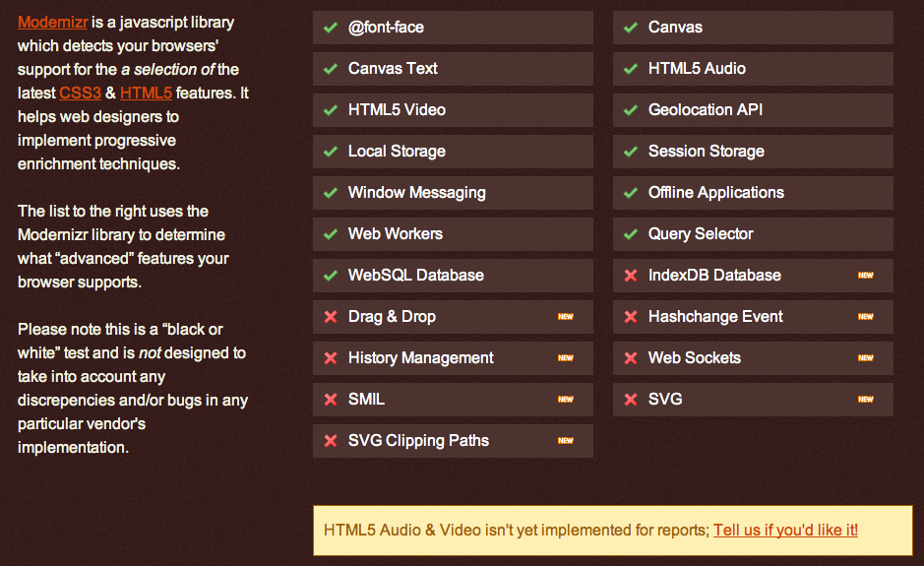
Task: Click the green checkmark in the Canvas row
Action: pyautogui.click(x=631, y=28)
